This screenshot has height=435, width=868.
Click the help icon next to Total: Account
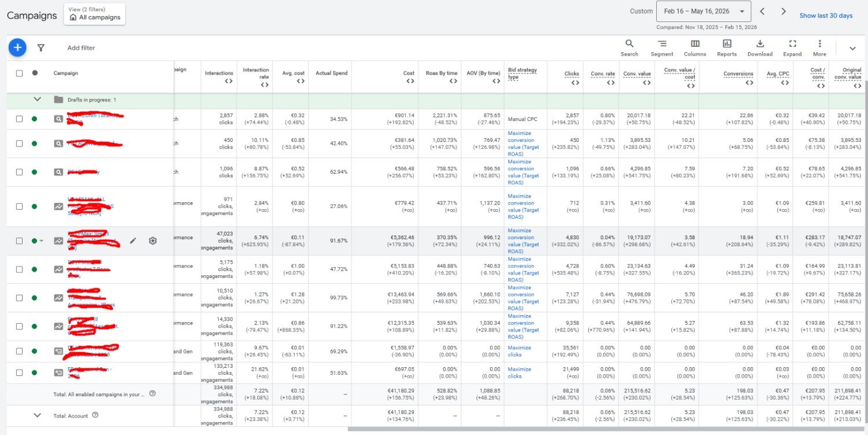(x=95, y=415)
